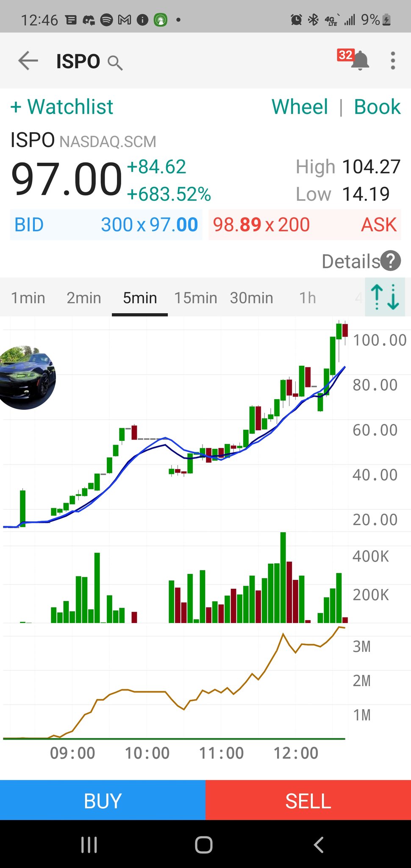Open the Wheel view

tap(300, 106)
